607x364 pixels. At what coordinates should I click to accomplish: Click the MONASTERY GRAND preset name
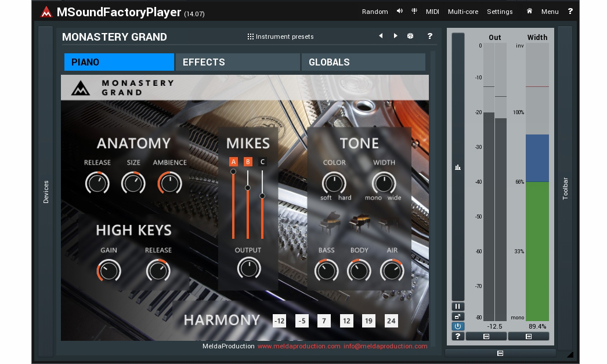pyautogui.click(x=114, y=37)
